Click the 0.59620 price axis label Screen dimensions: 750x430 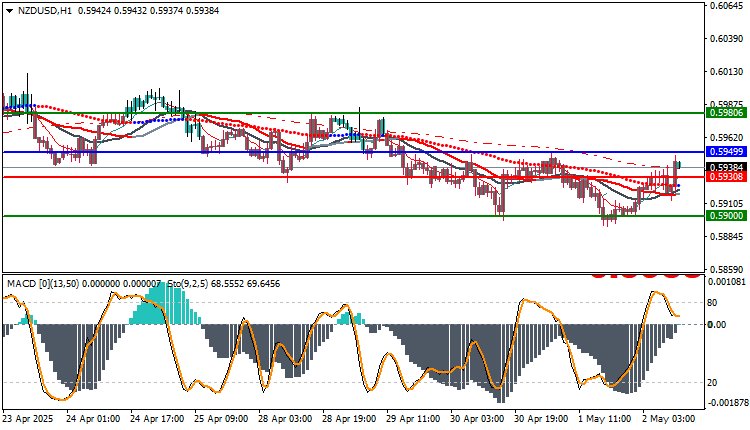[x=727, y=138]
